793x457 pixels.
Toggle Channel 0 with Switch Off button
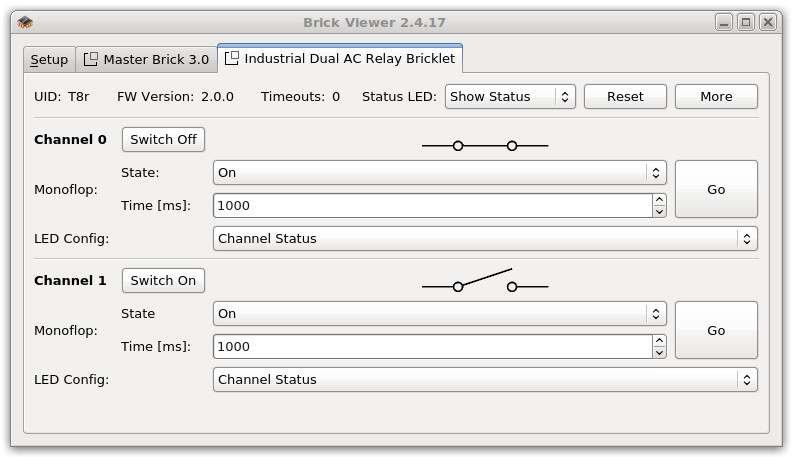click(163, 140)
